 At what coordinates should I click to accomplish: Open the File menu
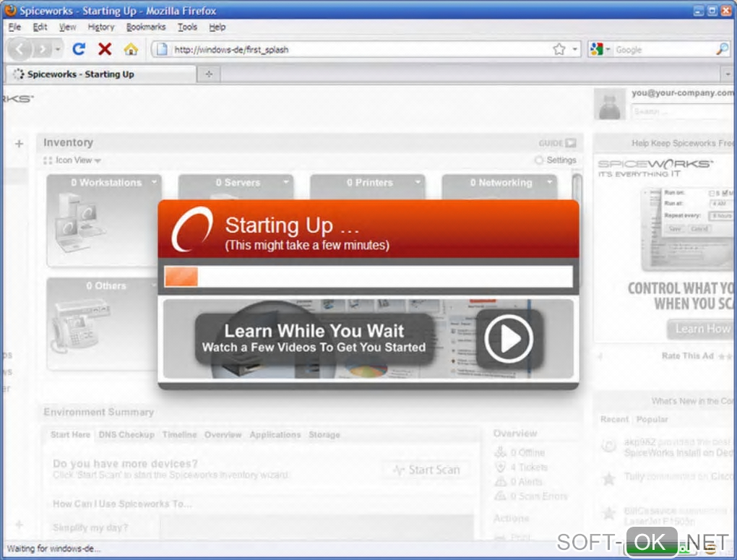click(14, 27)
